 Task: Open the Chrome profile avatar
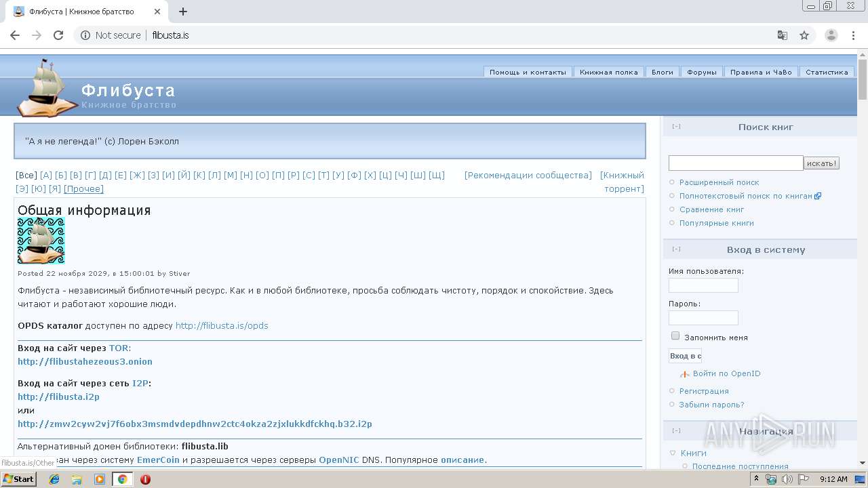click(831, 35)
